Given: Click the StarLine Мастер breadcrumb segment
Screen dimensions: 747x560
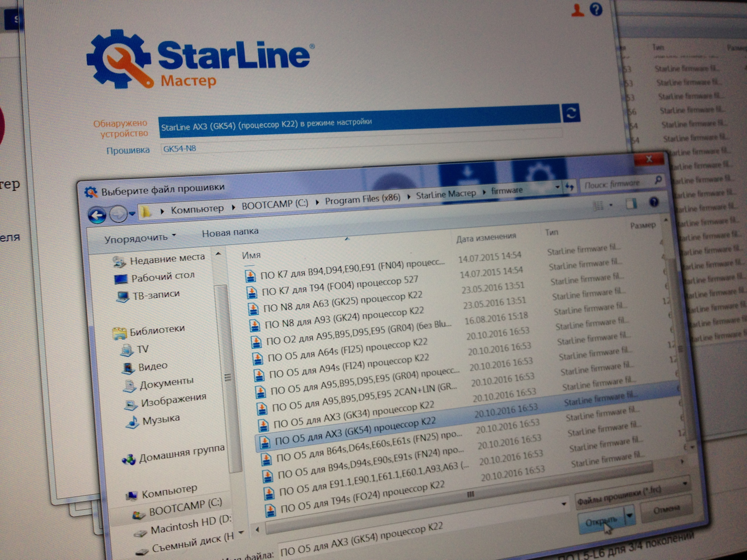Looking at the screenshot, I should pyautogui.click(x=446, y=194).
